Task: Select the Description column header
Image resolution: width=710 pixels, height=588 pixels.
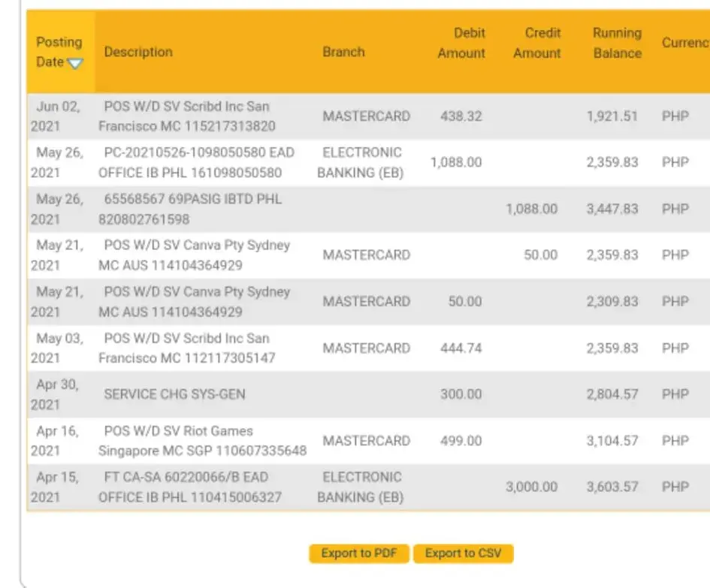Action: 138,52
